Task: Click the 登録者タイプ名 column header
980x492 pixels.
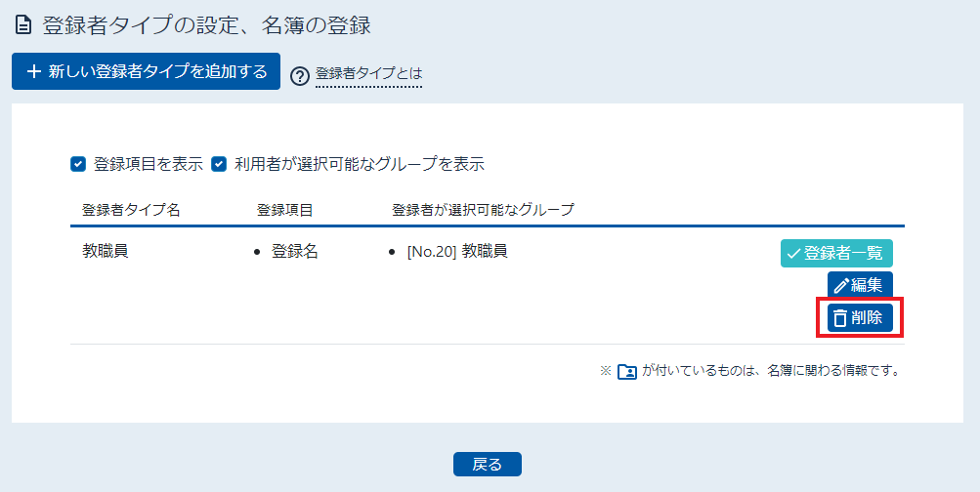Action: pos(131,210)
